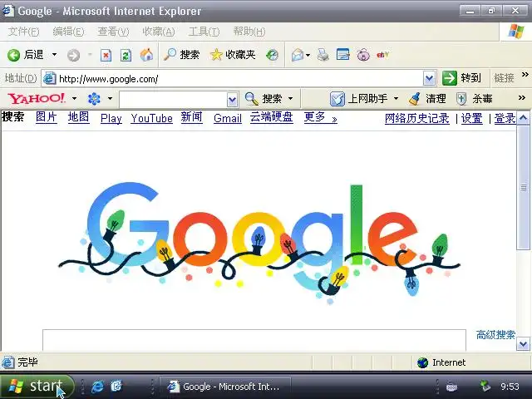Open the 高级搜索 advanced search link

pos(495,335)
